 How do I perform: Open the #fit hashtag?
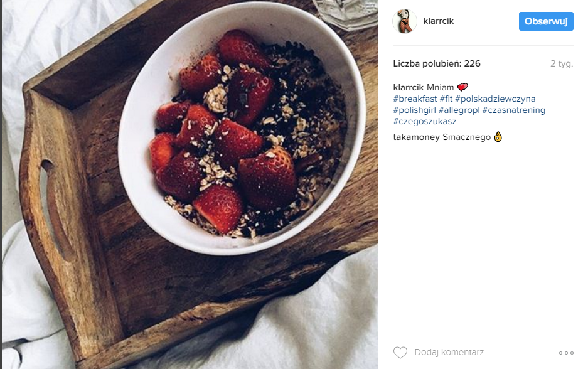point(446,99)
